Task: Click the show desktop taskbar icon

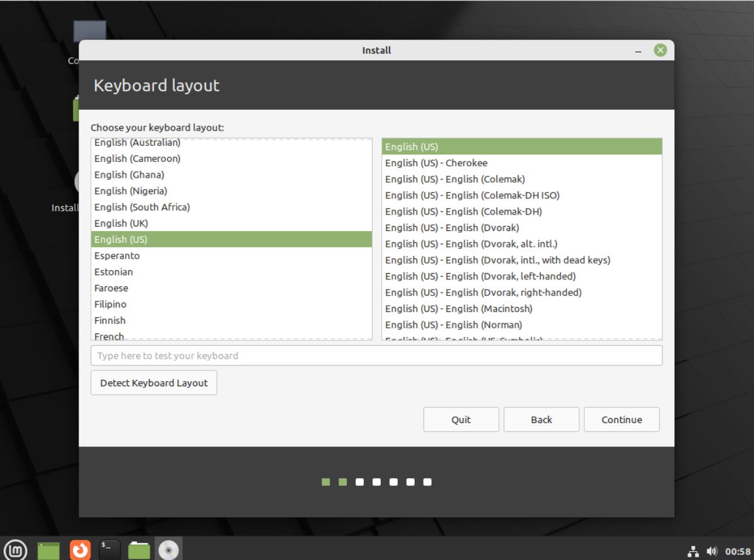Action: (48, 548)
